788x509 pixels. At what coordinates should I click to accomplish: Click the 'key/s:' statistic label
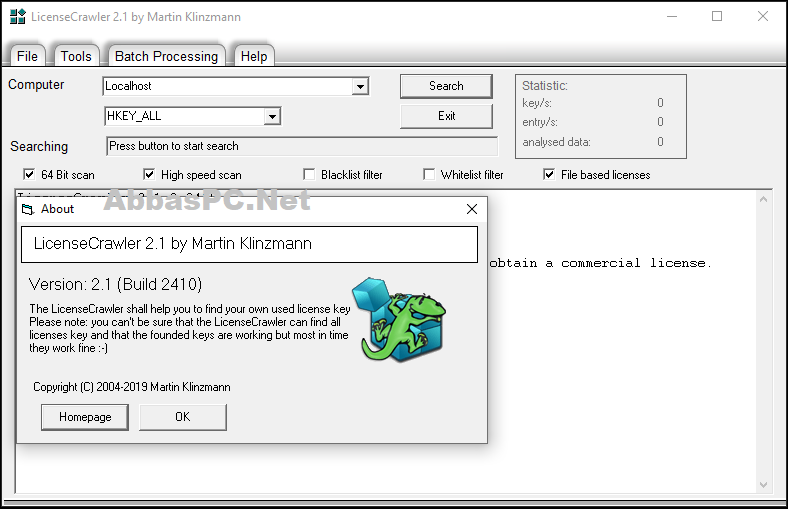[x=537, y=103]
